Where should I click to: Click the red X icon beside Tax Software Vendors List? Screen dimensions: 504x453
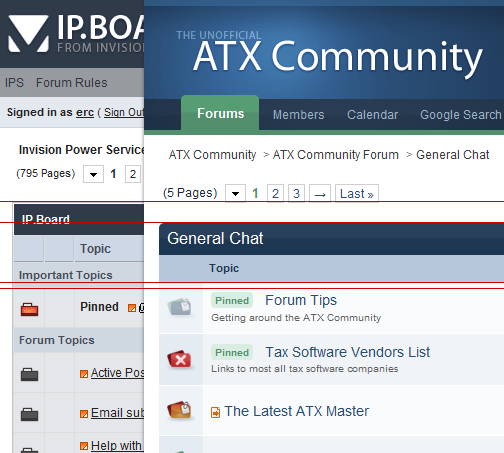180,359
